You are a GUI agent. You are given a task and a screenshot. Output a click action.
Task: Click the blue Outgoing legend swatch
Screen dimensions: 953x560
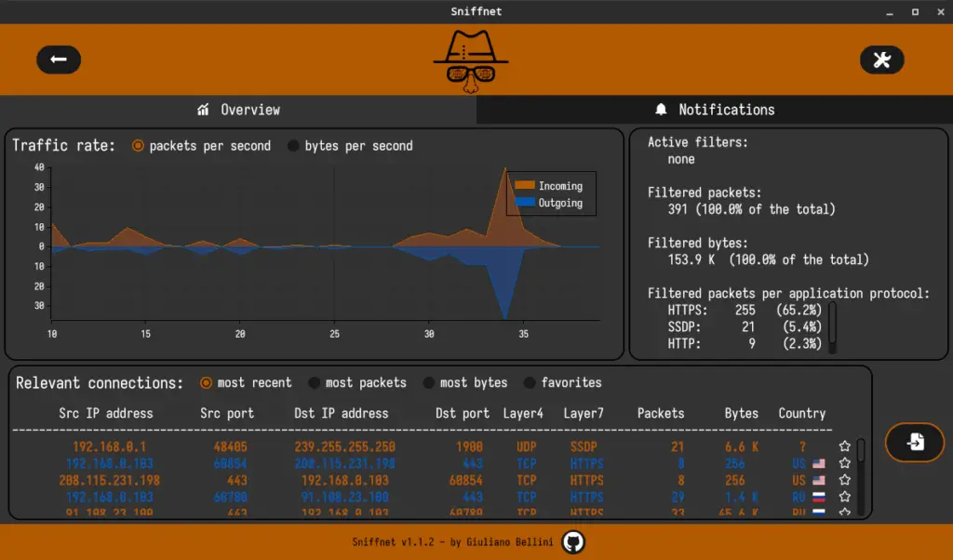tap(525, 202)
